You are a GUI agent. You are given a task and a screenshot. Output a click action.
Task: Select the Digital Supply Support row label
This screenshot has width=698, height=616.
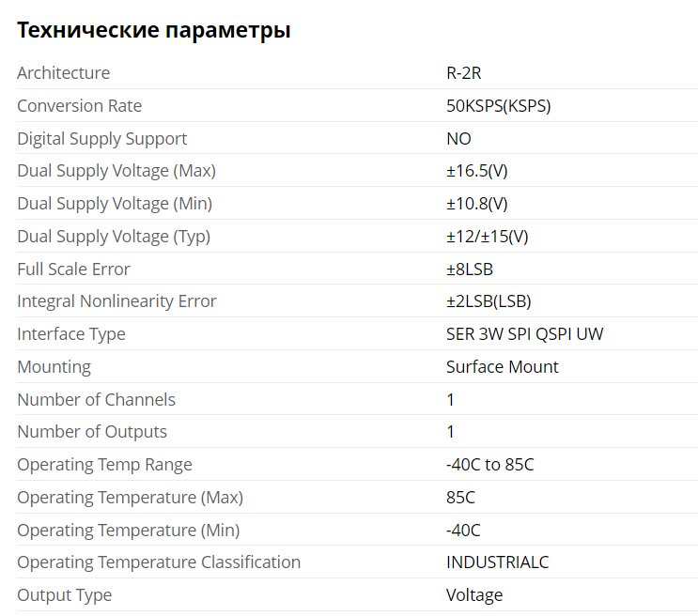pos(102,139)
